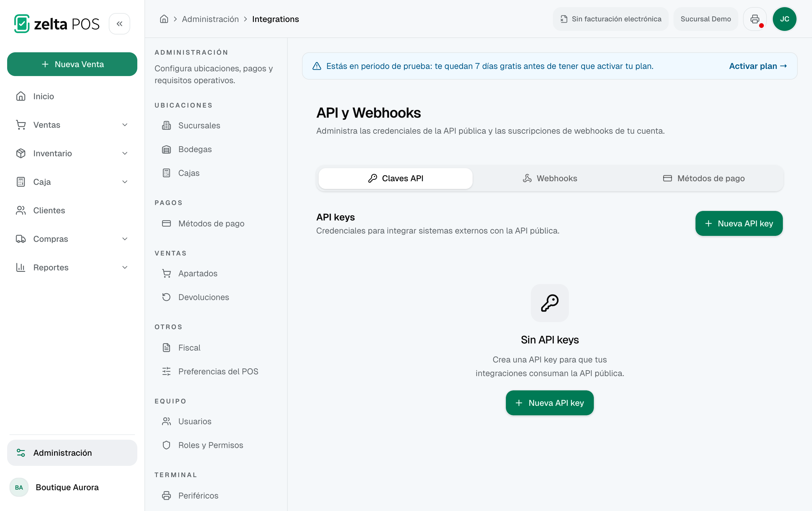Image resolution: width=812 pixels, height=511 pixels.
Task: Click the Preferencias del POS sliders icon
Action: click(166, 371)
